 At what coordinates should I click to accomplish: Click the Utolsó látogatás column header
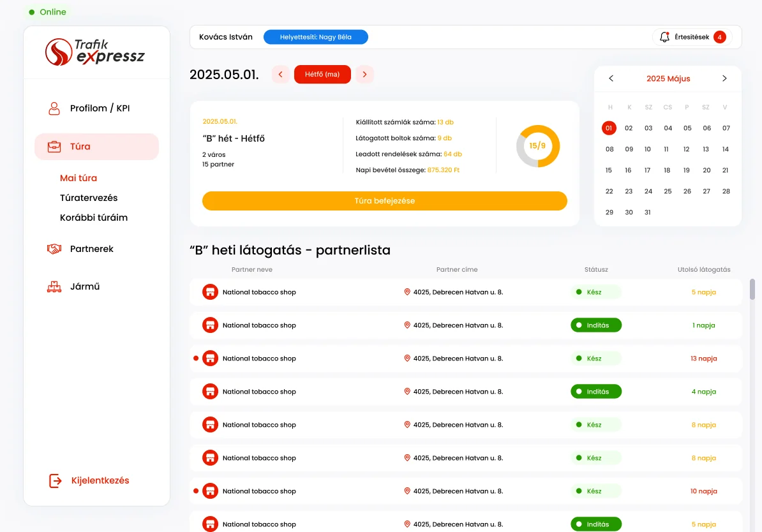[704, 270]
